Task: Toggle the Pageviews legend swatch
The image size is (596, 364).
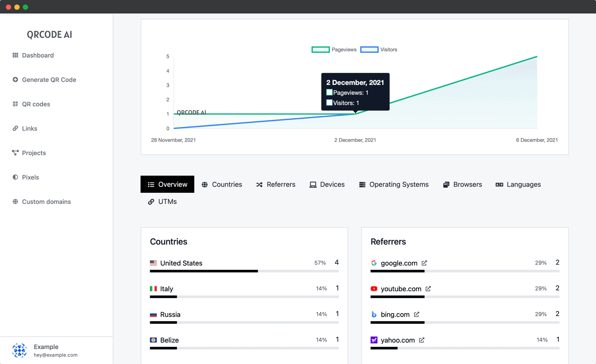Action: pos(320,50)
